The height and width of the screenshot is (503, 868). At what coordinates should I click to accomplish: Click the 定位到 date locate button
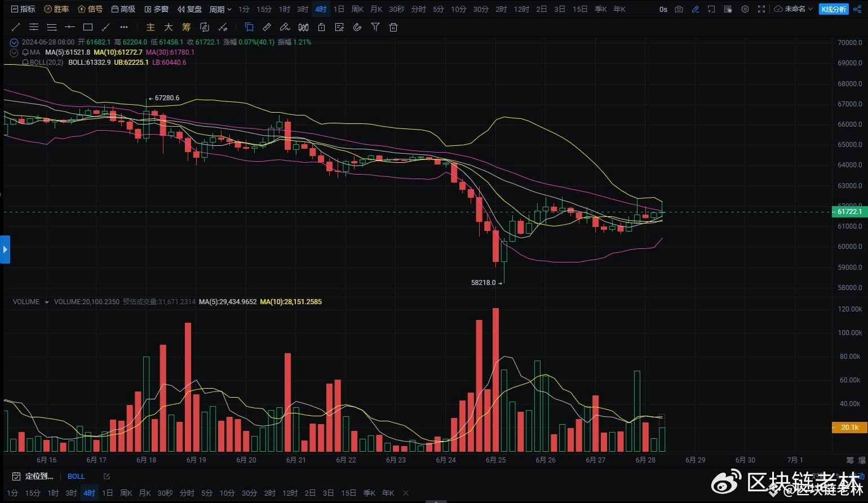(x=33, y=477)
